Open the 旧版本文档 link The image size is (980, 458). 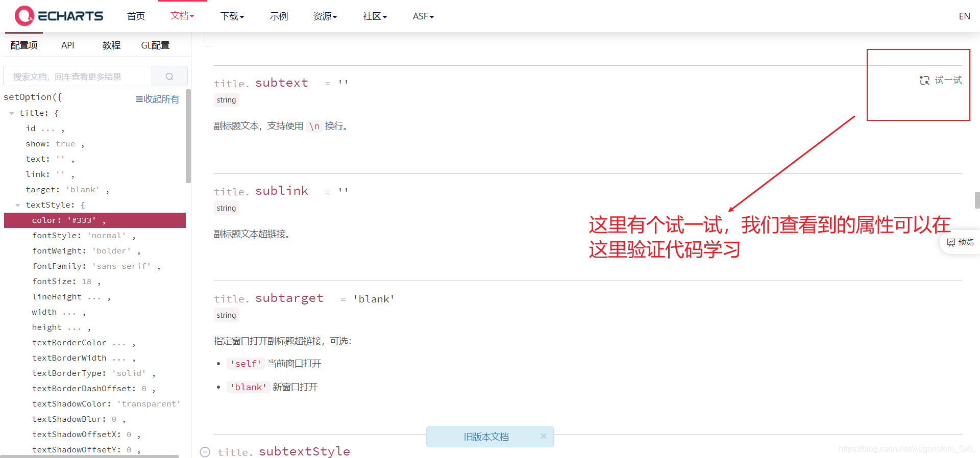click(x=486, y=437)
